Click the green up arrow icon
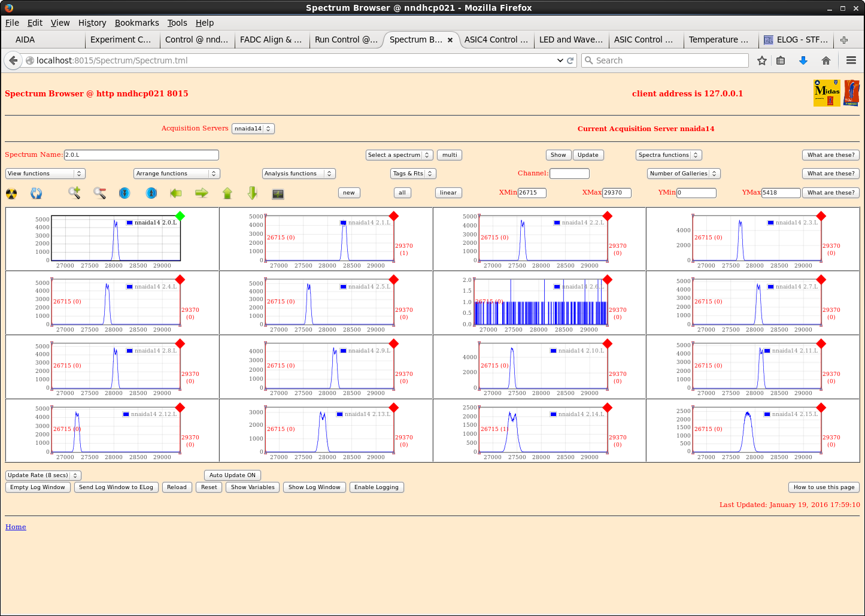The image size is (865, 616). (227, 193)
